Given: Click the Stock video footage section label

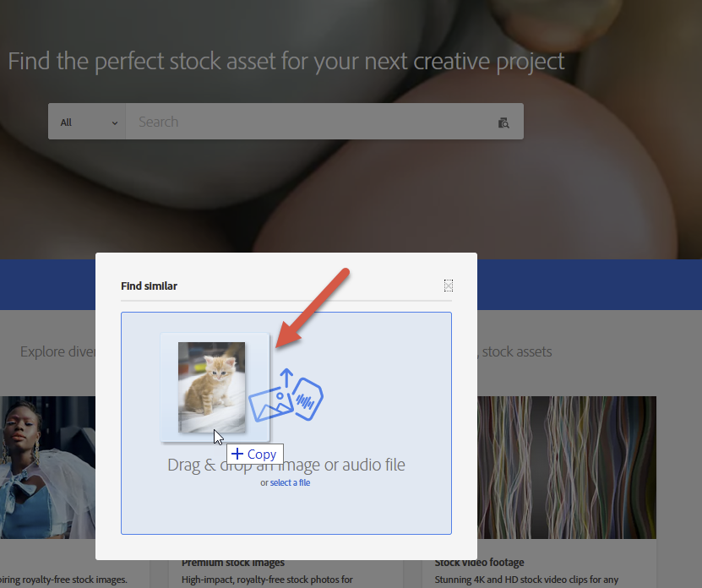Looking at the screenshot, I should click(x=479, y=562).
